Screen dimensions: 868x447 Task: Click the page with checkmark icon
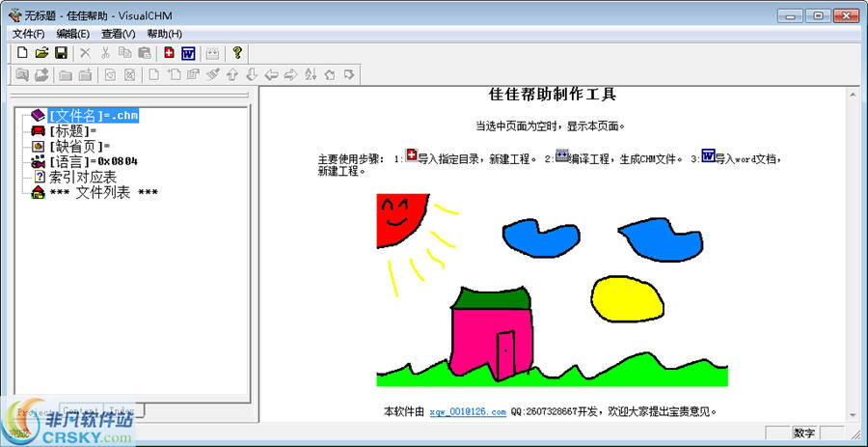tap(110, 74)
